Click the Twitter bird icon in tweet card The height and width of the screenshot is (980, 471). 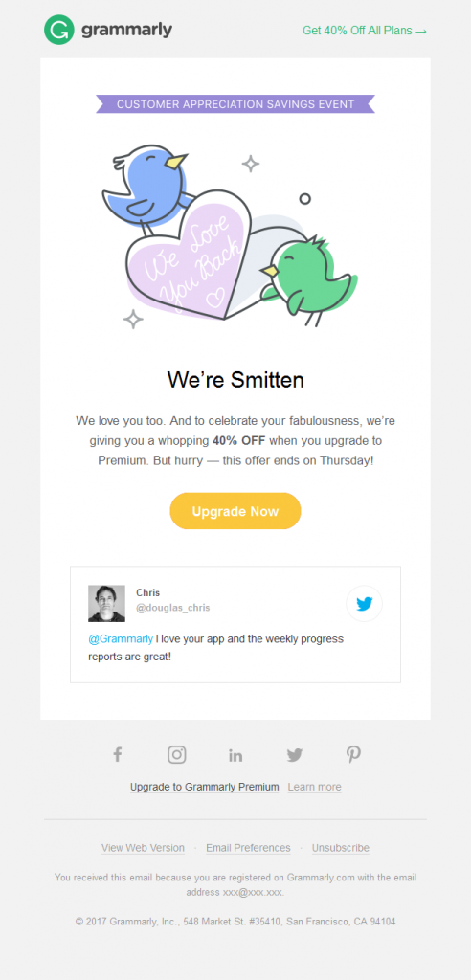click(364, 604)
